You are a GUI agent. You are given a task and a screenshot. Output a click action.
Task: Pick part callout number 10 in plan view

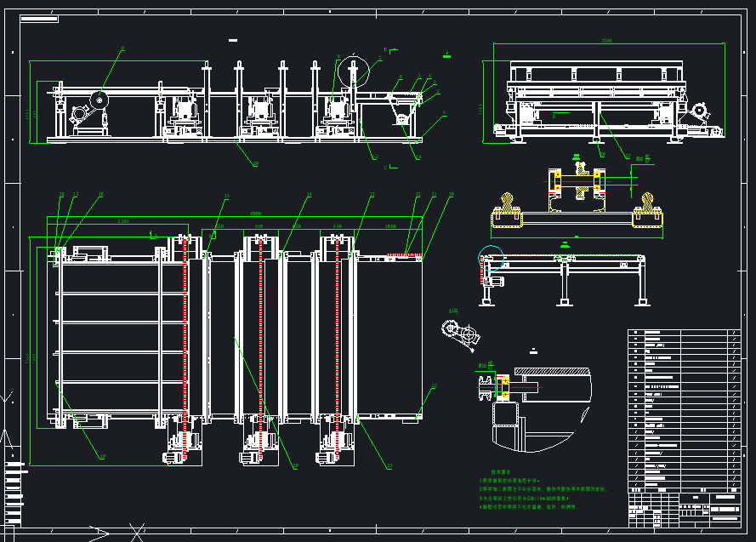[452, 195]
